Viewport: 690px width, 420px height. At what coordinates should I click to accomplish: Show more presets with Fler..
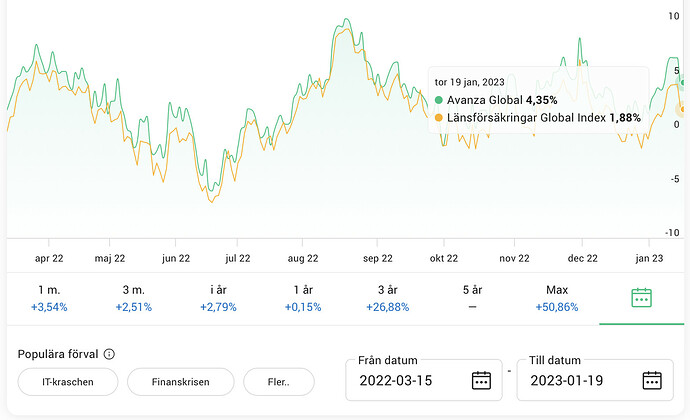click(279, 382)
